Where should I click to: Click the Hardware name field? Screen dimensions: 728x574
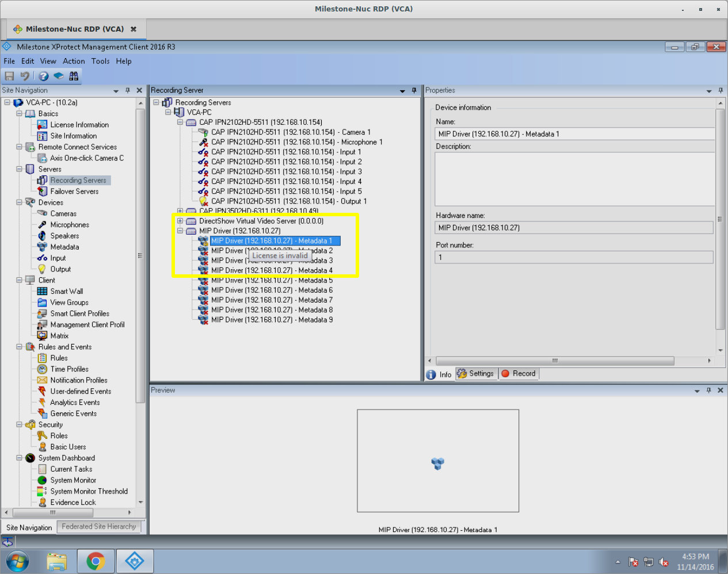click(x=574, y=228)
